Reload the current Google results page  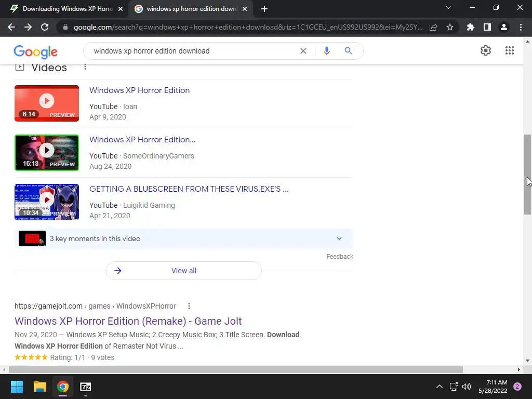[45, 27]
